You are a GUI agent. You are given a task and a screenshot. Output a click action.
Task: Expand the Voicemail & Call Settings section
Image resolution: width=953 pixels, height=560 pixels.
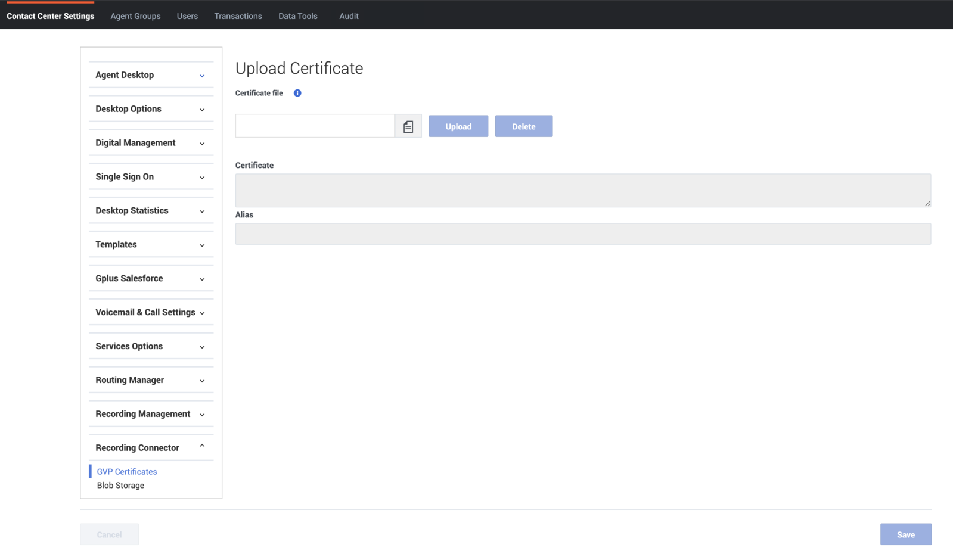coord(151,313)
